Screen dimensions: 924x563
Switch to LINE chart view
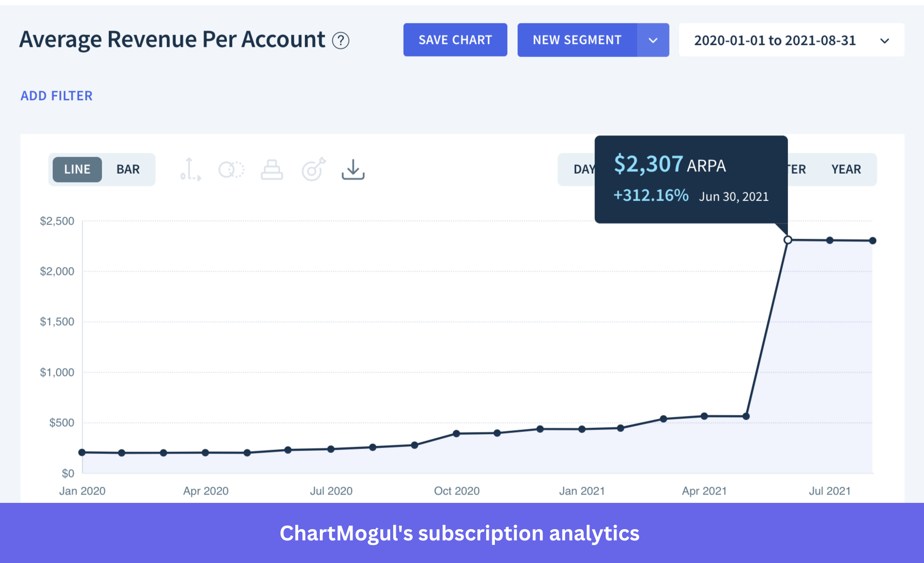tap(76, 169)
